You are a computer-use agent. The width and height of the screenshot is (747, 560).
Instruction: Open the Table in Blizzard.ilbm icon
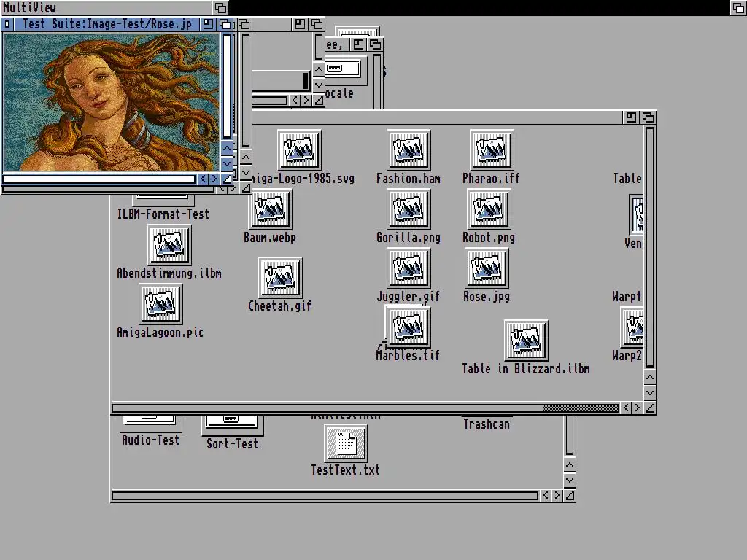pos(526,340)
